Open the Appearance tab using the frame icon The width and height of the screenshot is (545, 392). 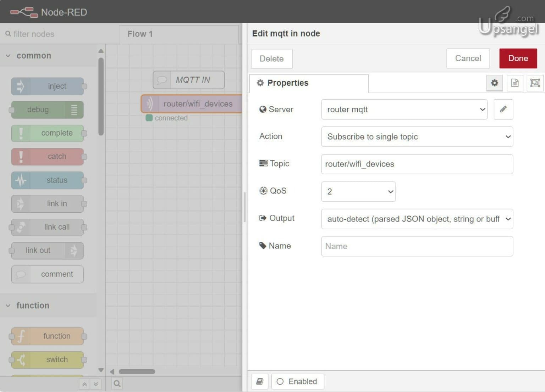coord(535,83)
